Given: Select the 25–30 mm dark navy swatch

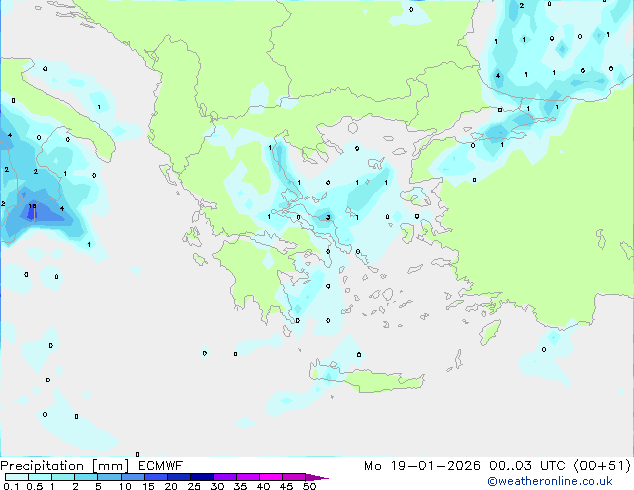Looking at the screenshot, I should [x=202, y=477].
